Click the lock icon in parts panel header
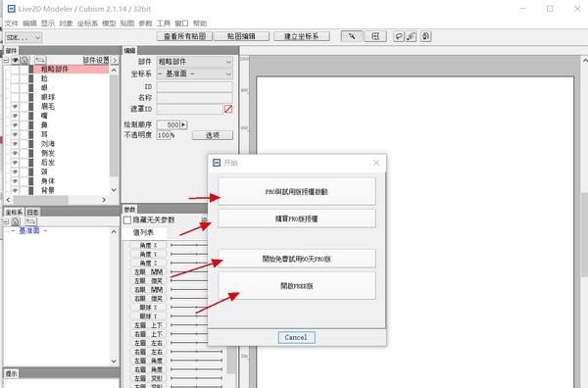Image resolution: width=588 pixels, height=388 pixels. (24, 60)
